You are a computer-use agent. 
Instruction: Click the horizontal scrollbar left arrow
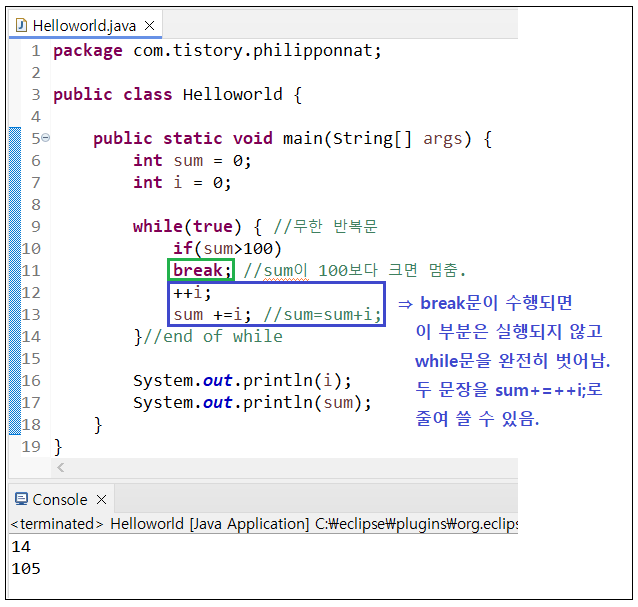[x=61, y=467]
